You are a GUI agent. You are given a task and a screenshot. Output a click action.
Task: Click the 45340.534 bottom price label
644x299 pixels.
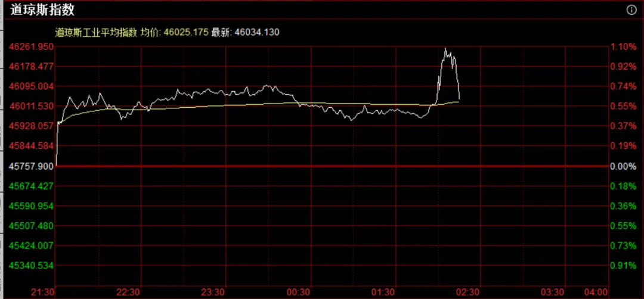(x=30, y=265)
